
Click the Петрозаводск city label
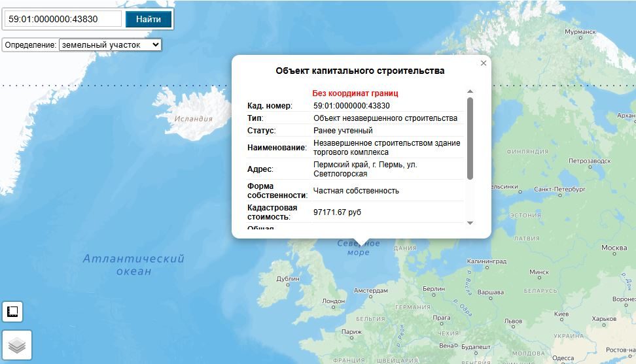tap(590, 161)
